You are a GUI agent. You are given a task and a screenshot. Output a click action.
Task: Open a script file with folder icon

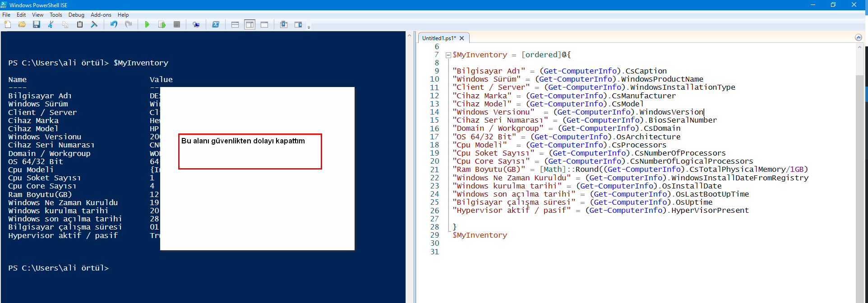[22, 25]
